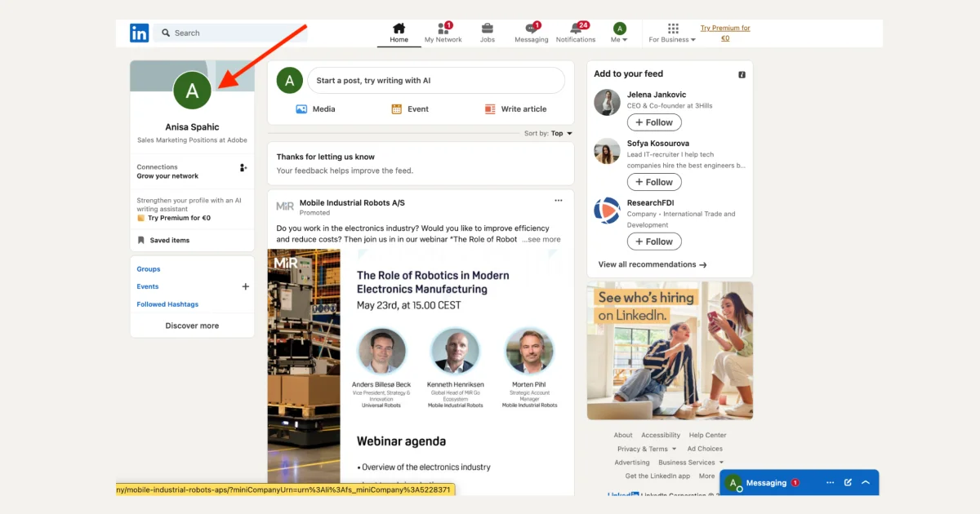Image resolution: width=980 pixels, height=514 pixels.
Task: Click Get the LinkedIn app
Action: 657,476
